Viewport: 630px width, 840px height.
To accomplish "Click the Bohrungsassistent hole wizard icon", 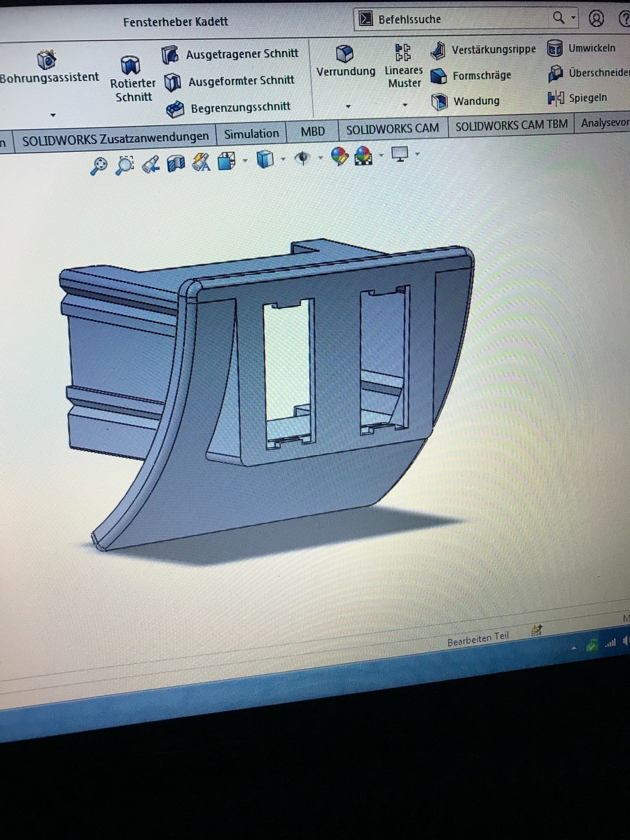I will click(x=47, y=59).
